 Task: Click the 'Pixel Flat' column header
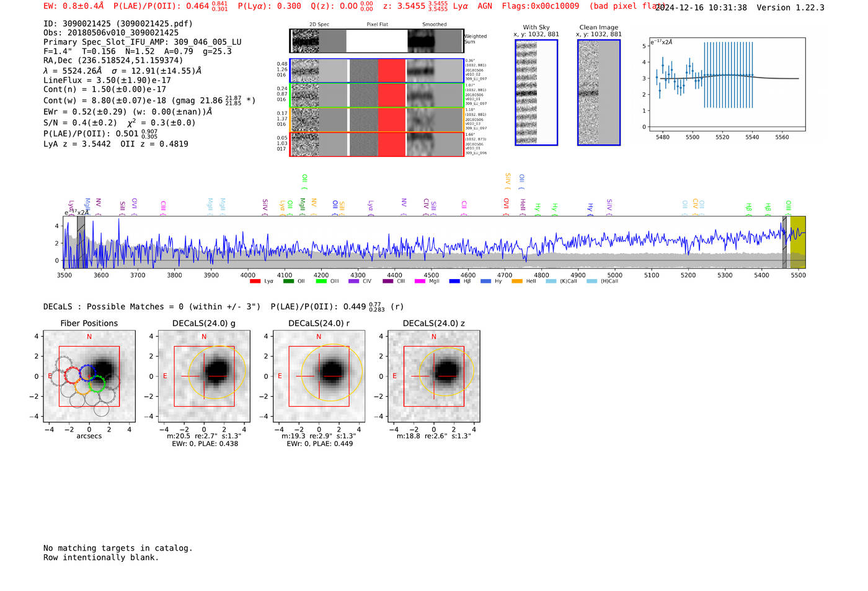tap(377, 24)
